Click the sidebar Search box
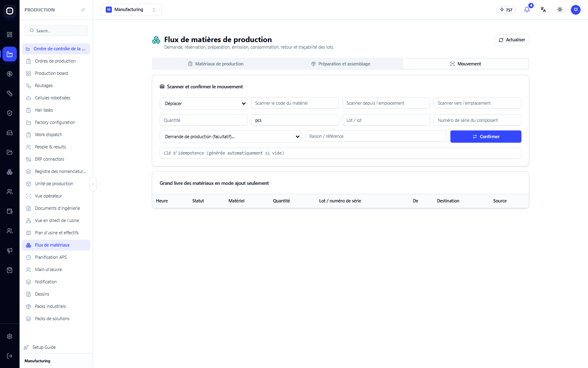The width and height of the screenshot is (588, 368). tap(56, 31)
